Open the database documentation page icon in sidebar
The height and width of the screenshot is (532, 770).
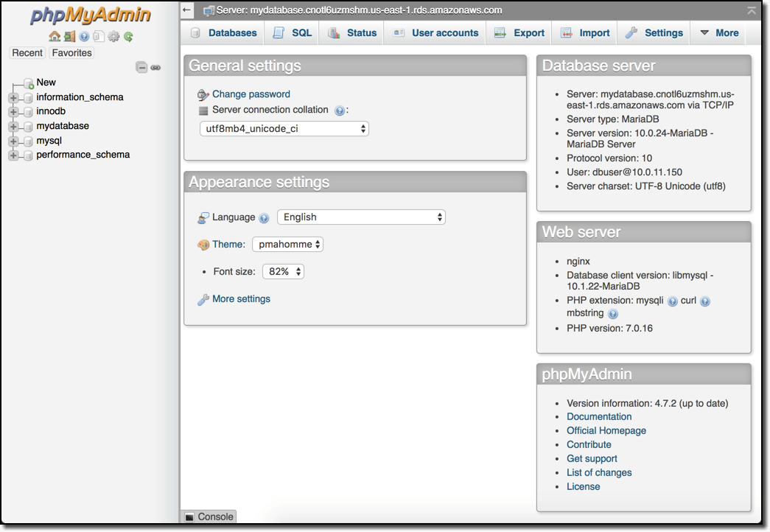tap(99, 36)
